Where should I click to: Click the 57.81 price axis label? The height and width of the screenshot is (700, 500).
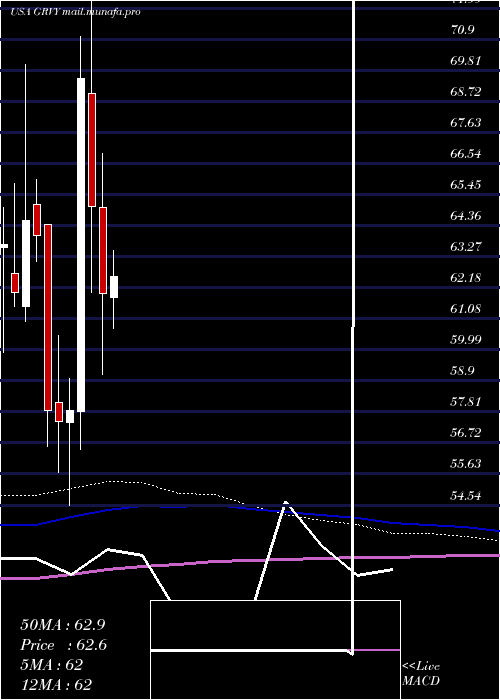466,402
